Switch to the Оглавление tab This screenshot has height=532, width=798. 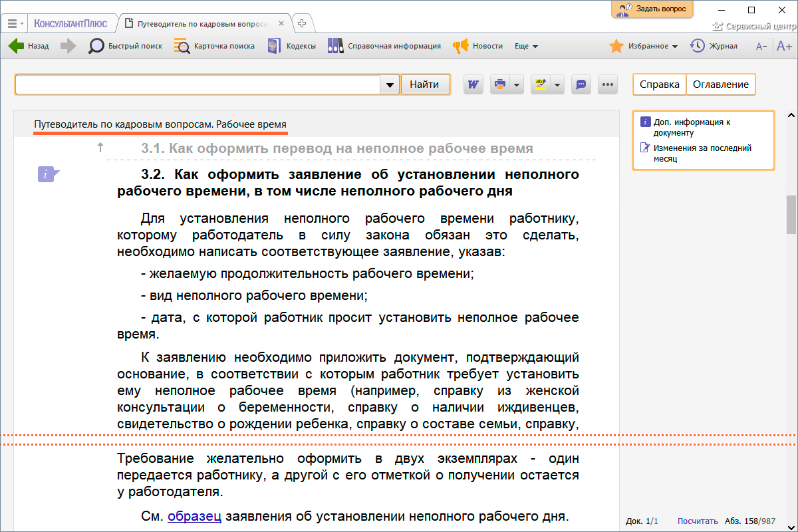[721, 84]
